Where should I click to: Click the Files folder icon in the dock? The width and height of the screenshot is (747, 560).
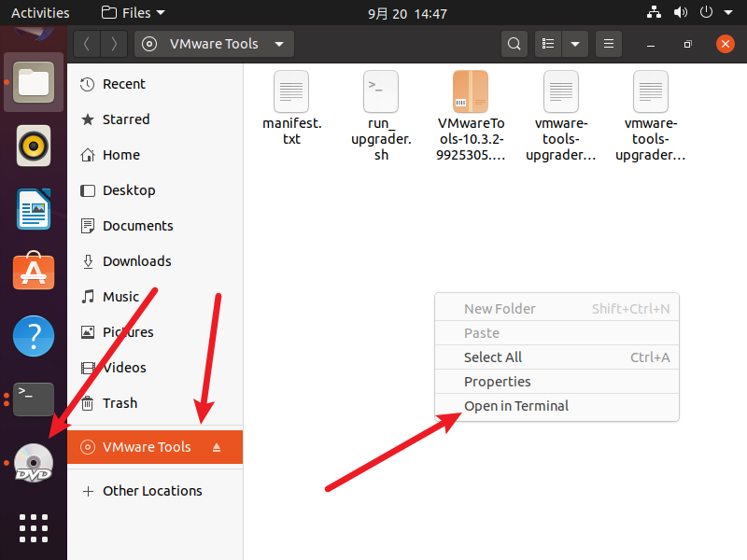pyautogui.click(x=34, y=82)
